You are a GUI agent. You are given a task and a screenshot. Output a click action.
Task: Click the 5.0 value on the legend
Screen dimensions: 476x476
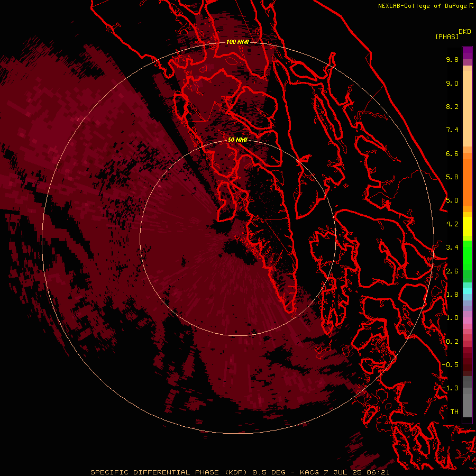pos(452,200)
